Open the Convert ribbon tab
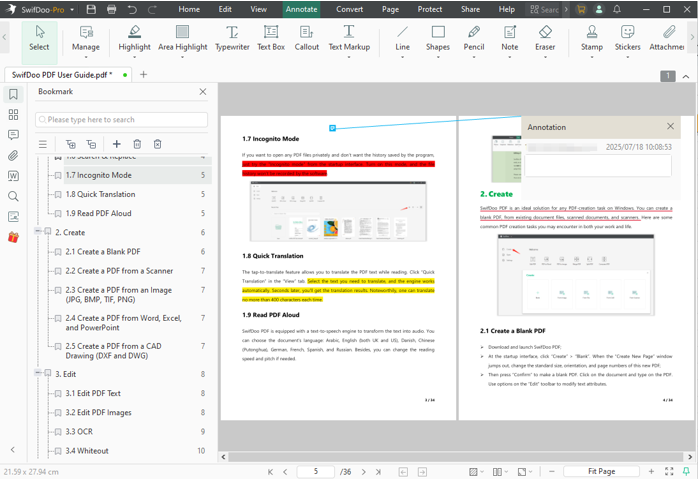Screen dimensions: 699x483 349,9
